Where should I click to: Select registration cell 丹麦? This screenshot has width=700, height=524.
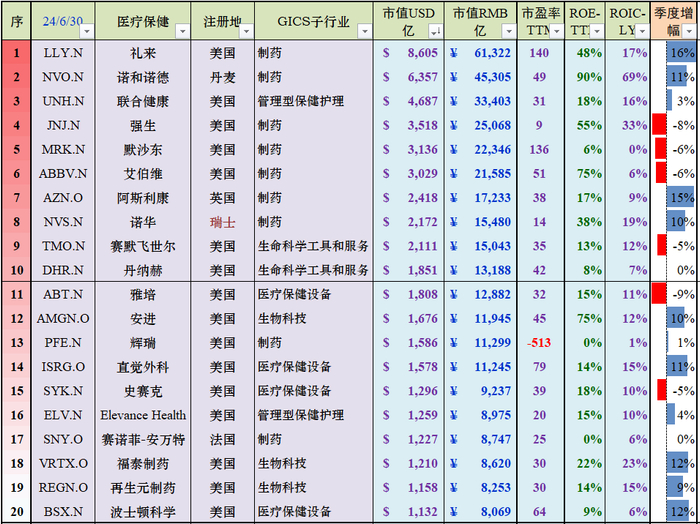[222, 77]
